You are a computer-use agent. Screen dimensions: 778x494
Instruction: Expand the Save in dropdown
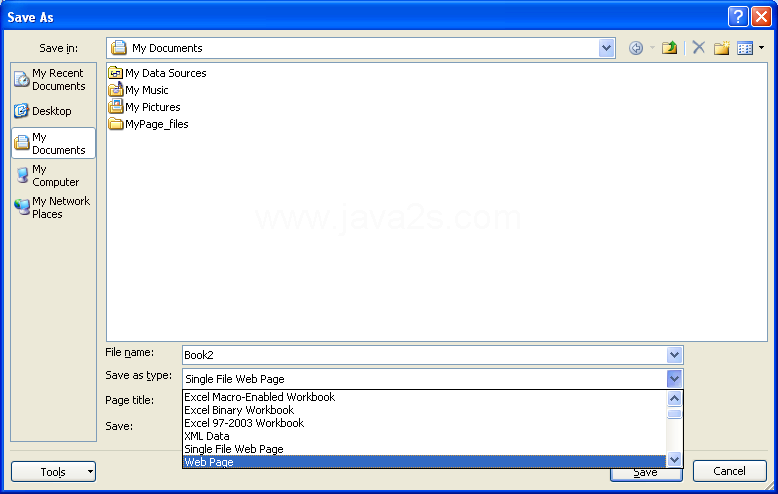click(x=606, y=48)
